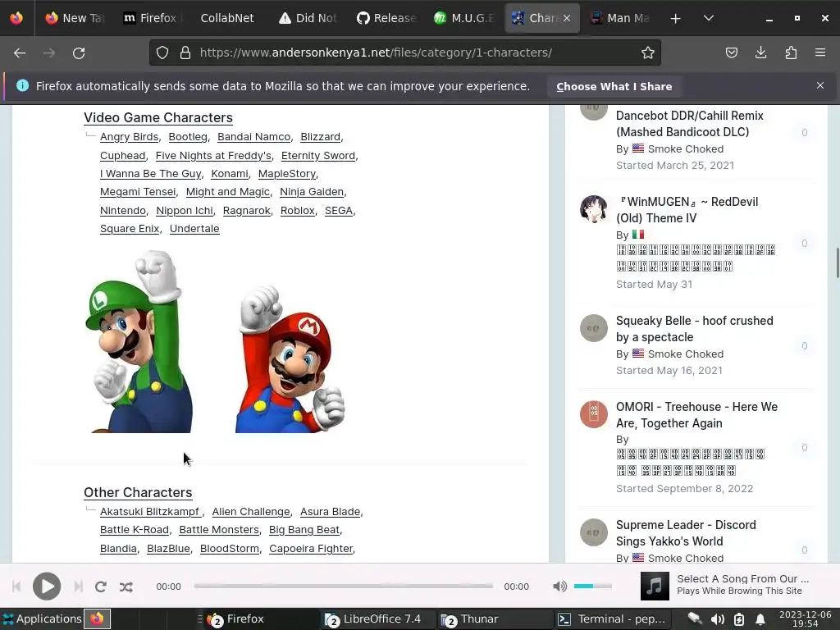
Task: Open Other Characters category heading
Action: (138, 492)
